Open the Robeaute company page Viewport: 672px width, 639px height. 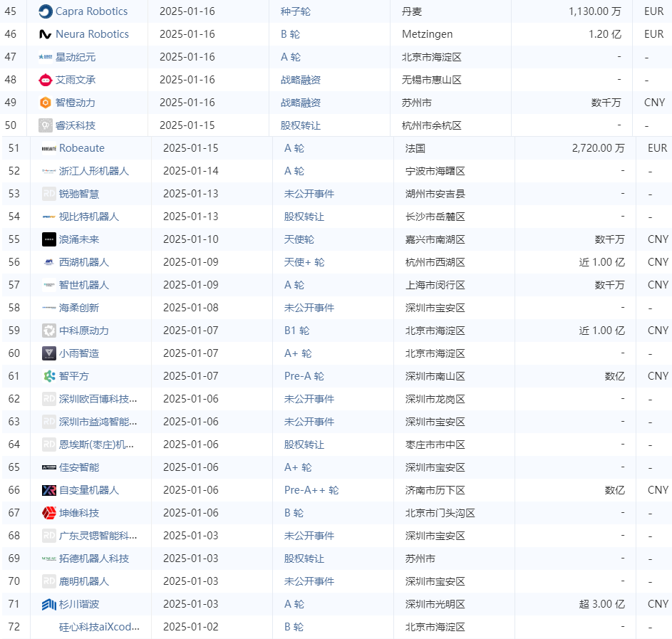click(x=82, y=148)
